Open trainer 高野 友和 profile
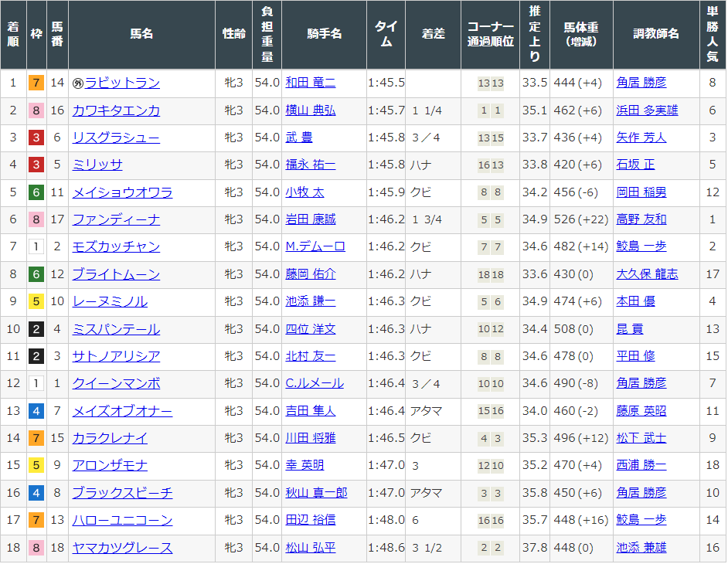 click(641, 219)
